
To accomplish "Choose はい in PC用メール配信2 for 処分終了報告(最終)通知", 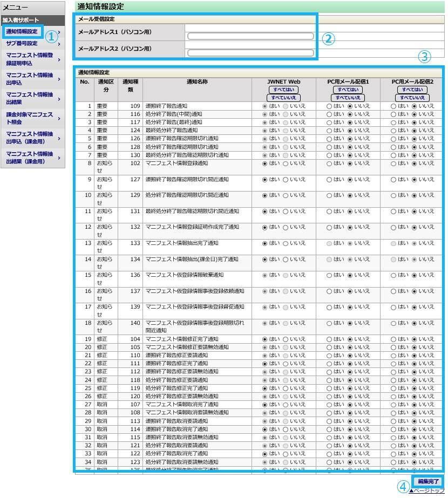I will pos(393,122).
